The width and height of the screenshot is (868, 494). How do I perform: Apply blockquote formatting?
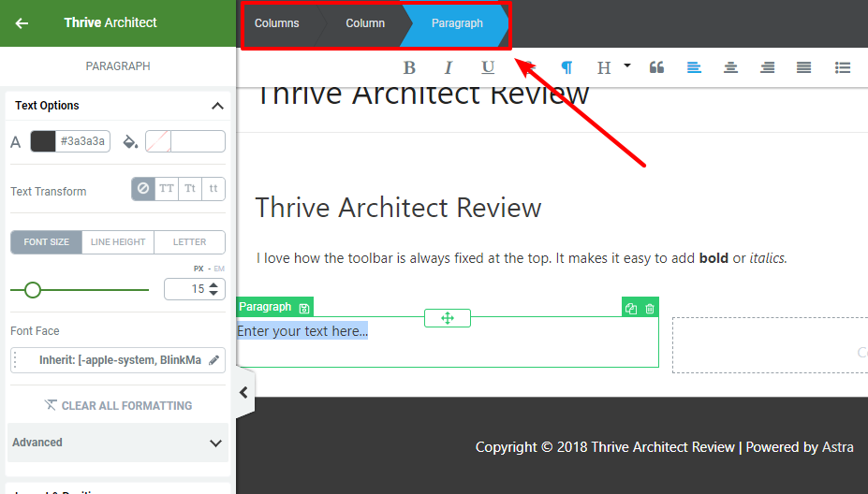point(656,67)
